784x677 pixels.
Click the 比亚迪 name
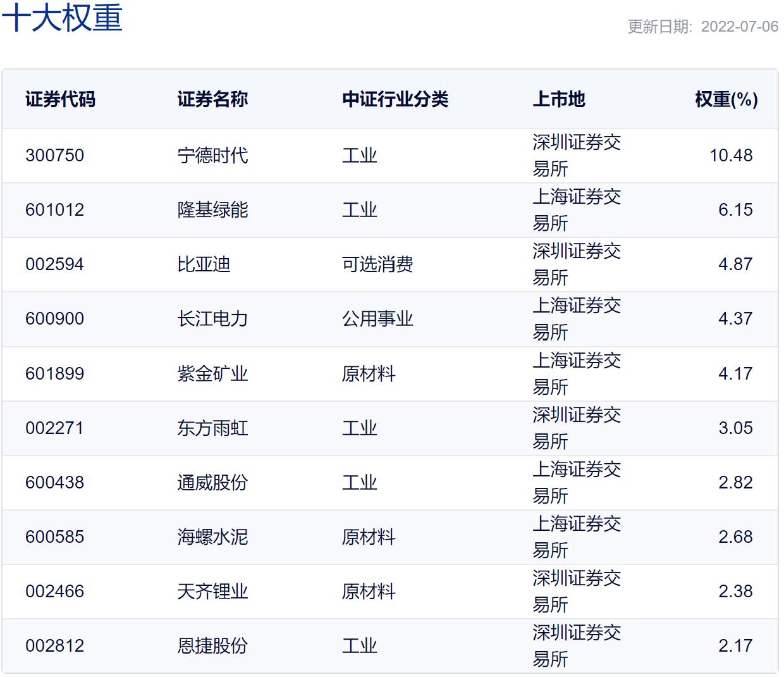[x=202, y=264]
